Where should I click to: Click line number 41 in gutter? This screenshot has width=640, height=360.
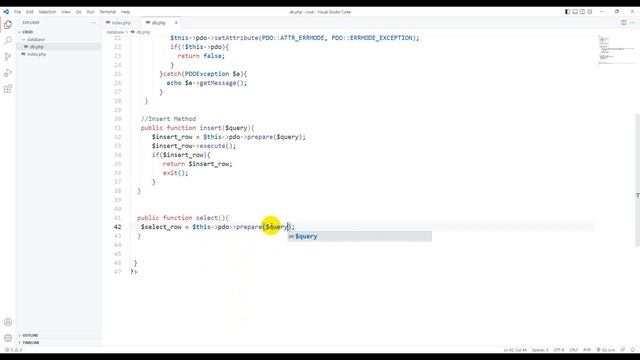(x=118, y=218)
